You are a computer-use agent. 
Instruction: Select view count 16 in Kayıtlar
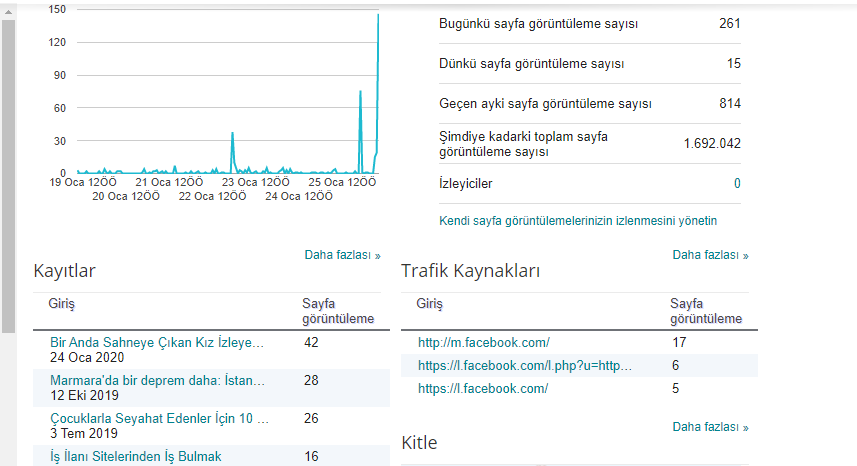point(311,456)
